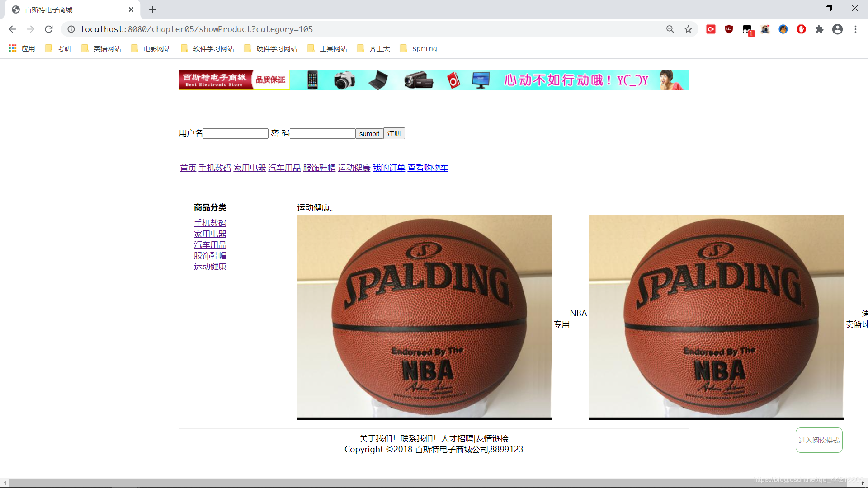This screenshot has height=488, width=868.
Task: Open the 电影网站 bookmark folder
Action: [x=151, y=48]
